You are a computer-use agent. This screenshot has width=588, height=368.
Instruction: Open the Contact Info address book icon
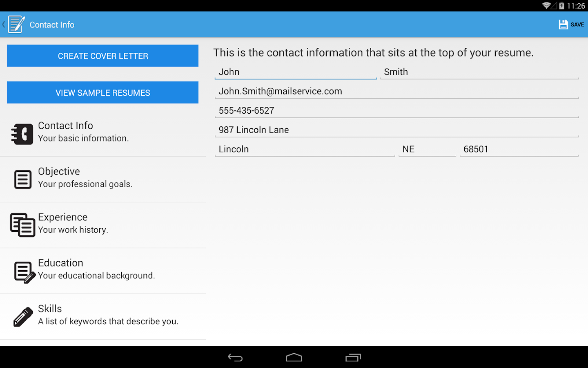(x=22, y=134)
